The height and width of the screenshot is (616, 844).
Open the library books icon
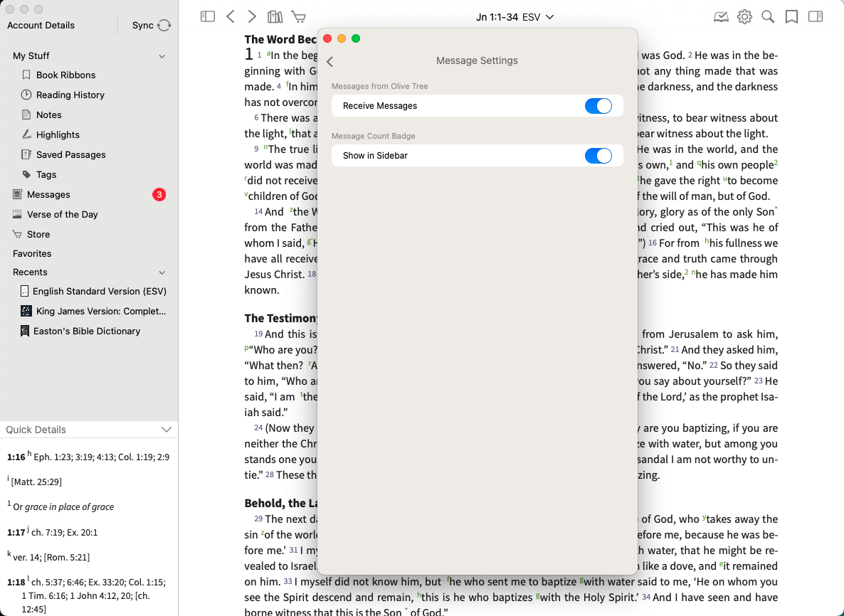pyautogui.click(x=275, y=16)
